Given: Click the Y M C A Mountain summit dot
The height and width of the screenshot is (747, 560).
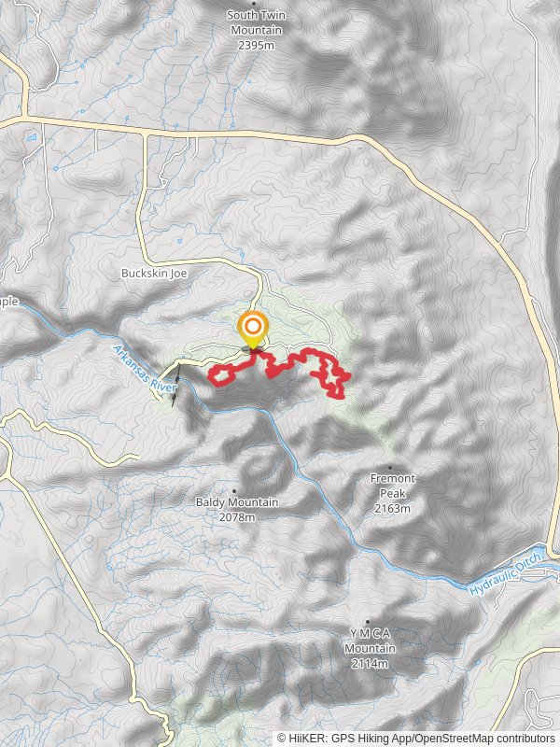Looking at the screenshot, I should (x=367, y=622).
